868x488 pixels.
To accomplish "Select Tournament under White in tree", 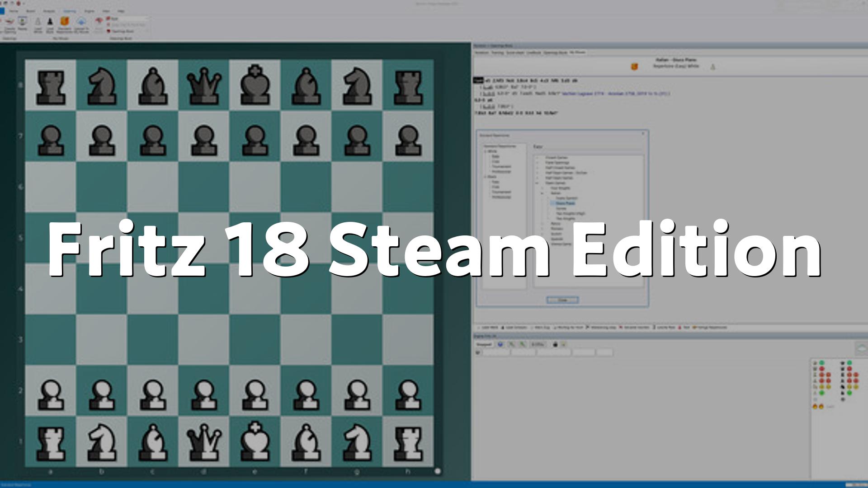I will pyautogui.click(x=502, y=166).
